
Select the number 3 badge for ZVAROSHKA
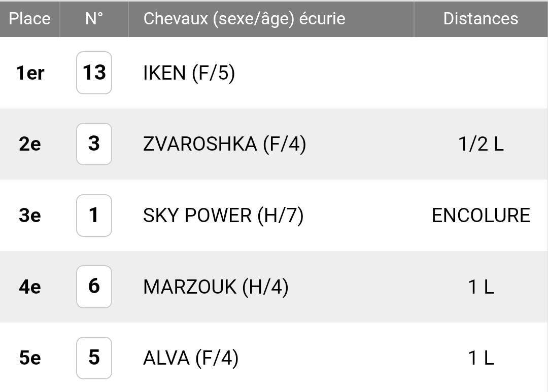pyautogui.click(x=94, y=144)
